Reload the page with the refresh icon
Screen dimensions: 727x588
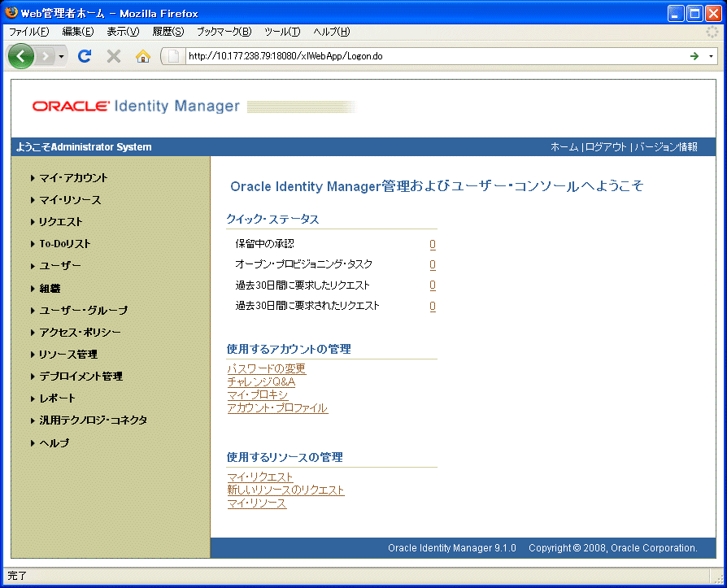(85, 56)
